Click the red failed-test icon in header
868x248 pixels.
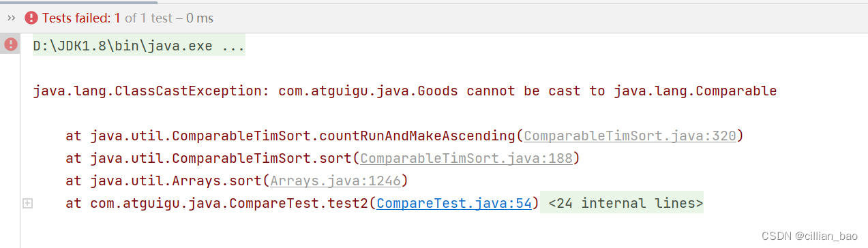pos(31,18)
